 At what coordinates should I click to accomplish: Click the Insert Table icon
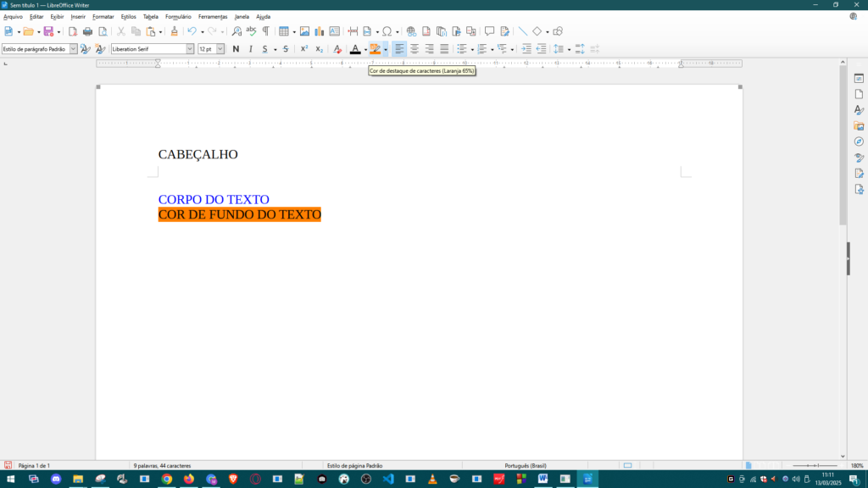[x=284, y=31]
